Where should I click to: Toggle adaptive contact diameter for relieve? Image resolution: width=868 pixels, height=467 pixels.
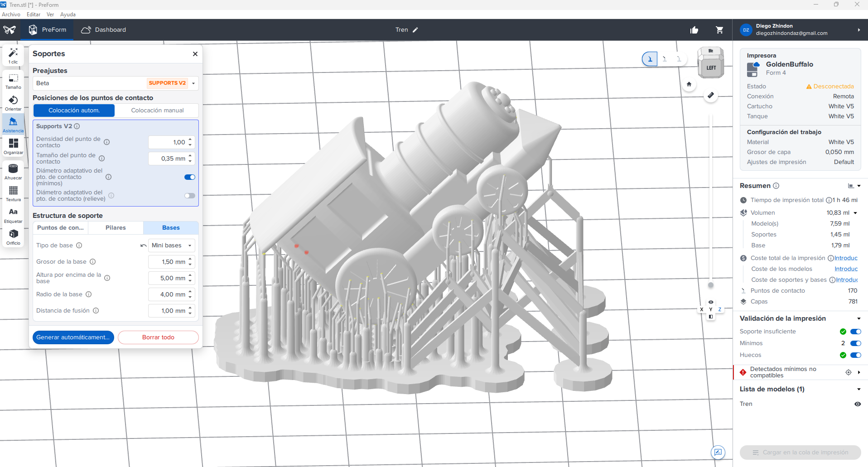(190, 196)
